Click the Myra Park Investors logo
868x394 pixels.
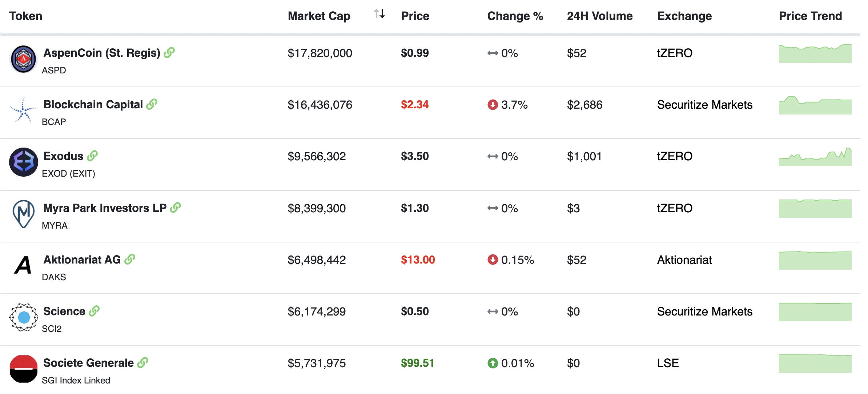coord(24,214)
